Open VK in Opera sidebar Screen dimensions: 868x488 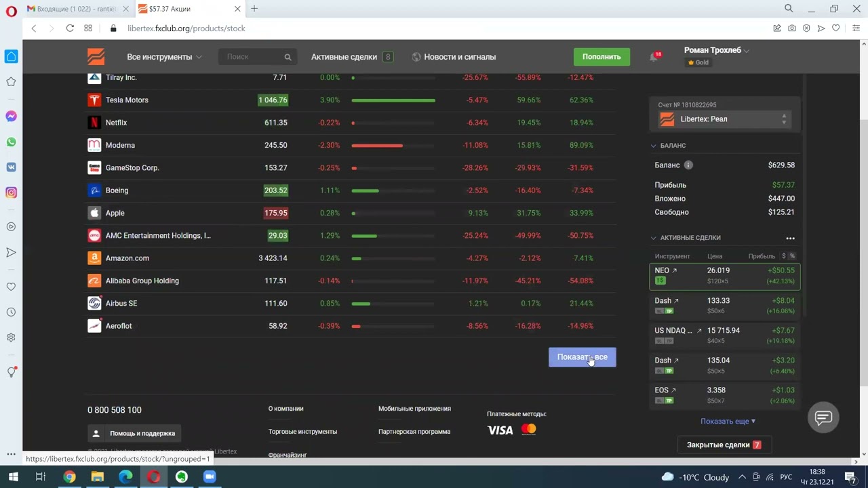11,167
